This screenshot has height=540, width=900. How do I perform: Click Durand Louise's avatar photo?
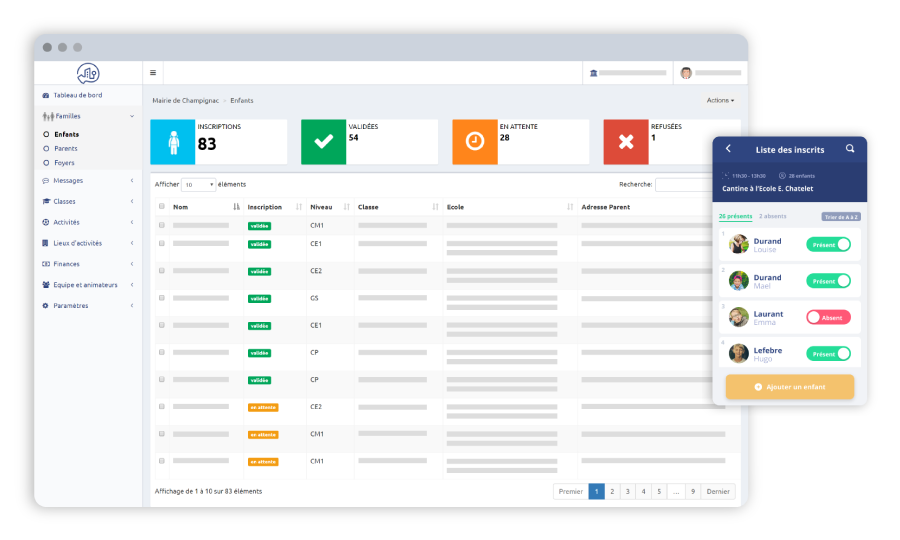[739, 244]
